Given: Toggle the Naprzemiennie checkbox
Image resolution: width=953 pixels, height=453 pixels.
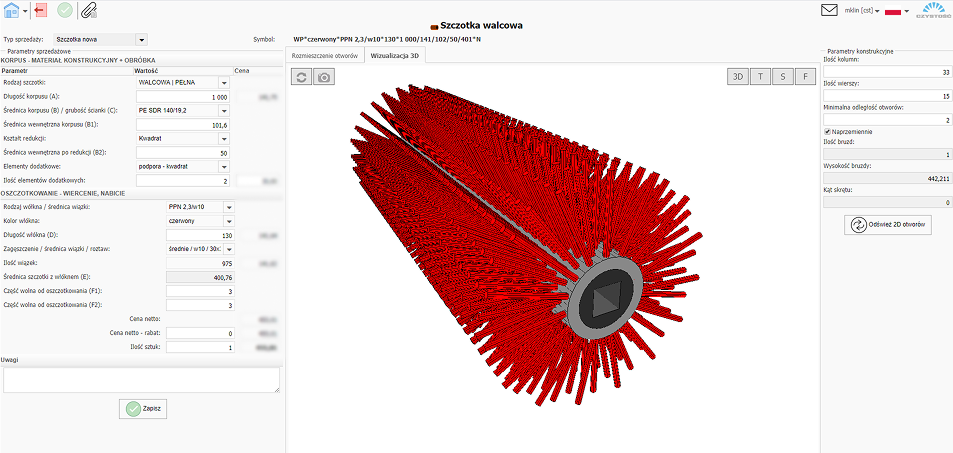Looking at the screenshot, I should click(827, 131).
